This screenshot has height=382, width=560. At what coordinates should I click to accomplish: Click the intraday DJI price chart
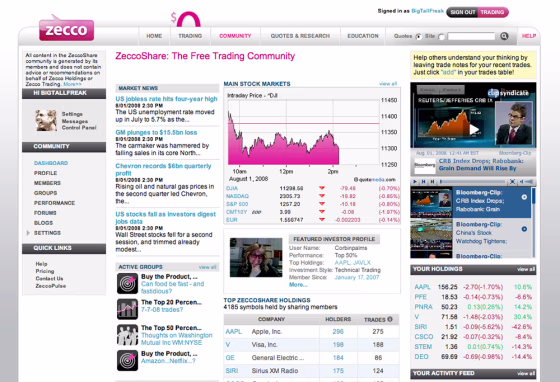304,132
